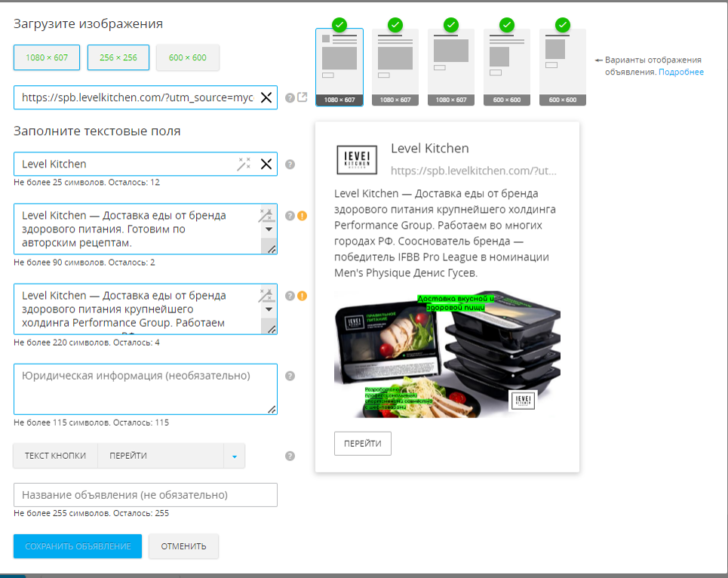Viewport: 728px width, 578px height.
Task: Click the Сохранить объявление button
Action: (78, 546)
